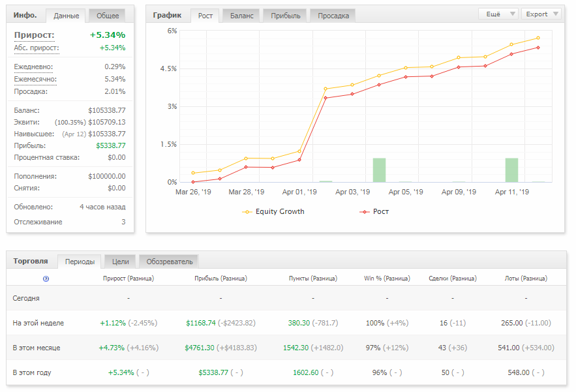Select the Рост chart tab
576x392 pixels.
click(x=205, y=16)
